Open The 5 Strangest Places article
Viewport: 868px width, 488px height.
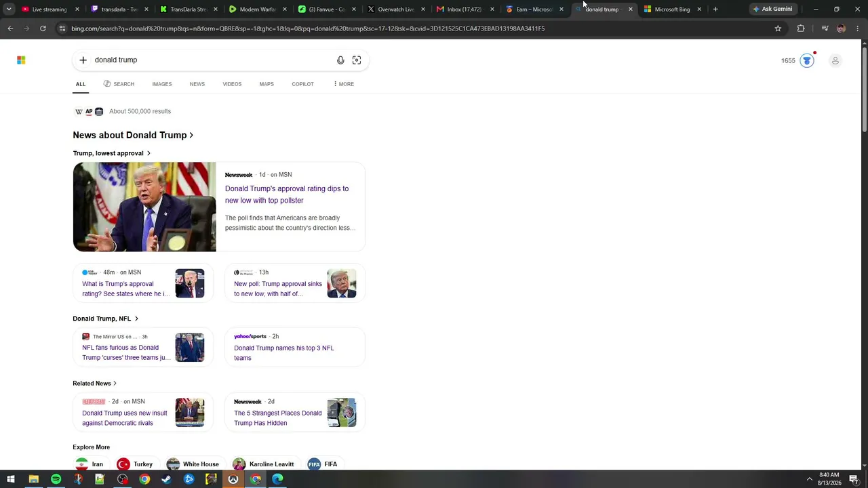point(278,418)
